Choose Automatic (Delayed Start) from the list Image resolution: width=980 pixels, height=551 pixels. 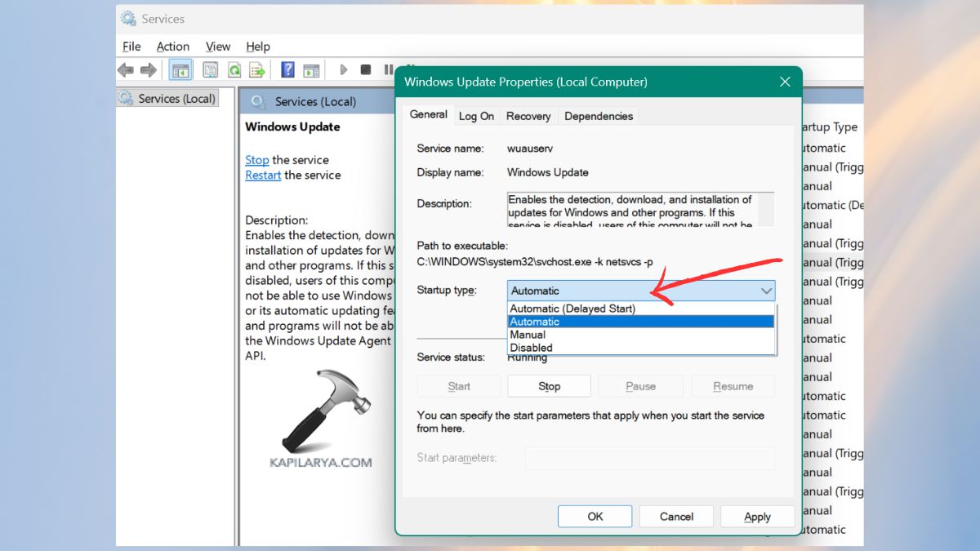pyautogui.click(x=573, y=308)
